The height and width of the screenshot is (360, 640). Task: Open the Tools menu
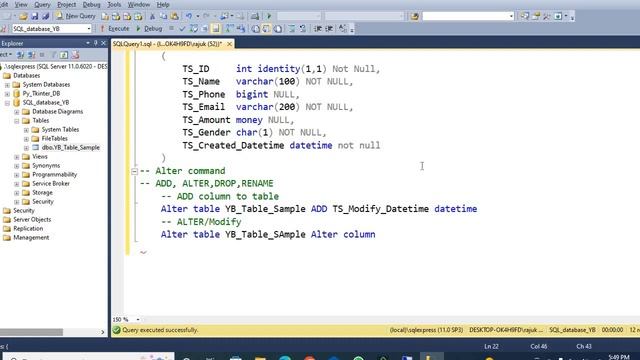[x=114, y=4]
